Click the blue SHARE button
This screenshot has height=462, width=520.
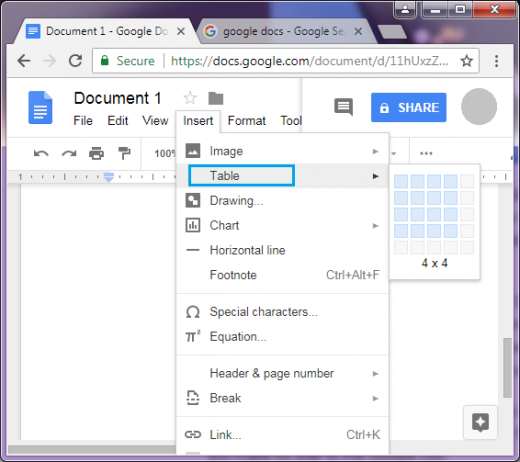click(x=409, y=107)
